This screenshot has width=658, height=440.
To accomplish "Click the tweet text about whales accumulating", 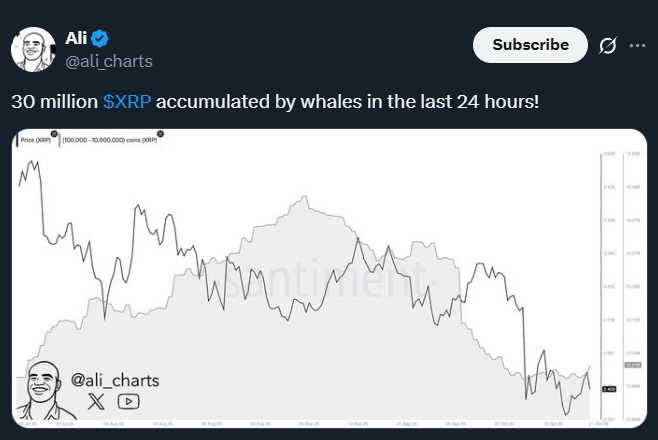I will [275, 103].
